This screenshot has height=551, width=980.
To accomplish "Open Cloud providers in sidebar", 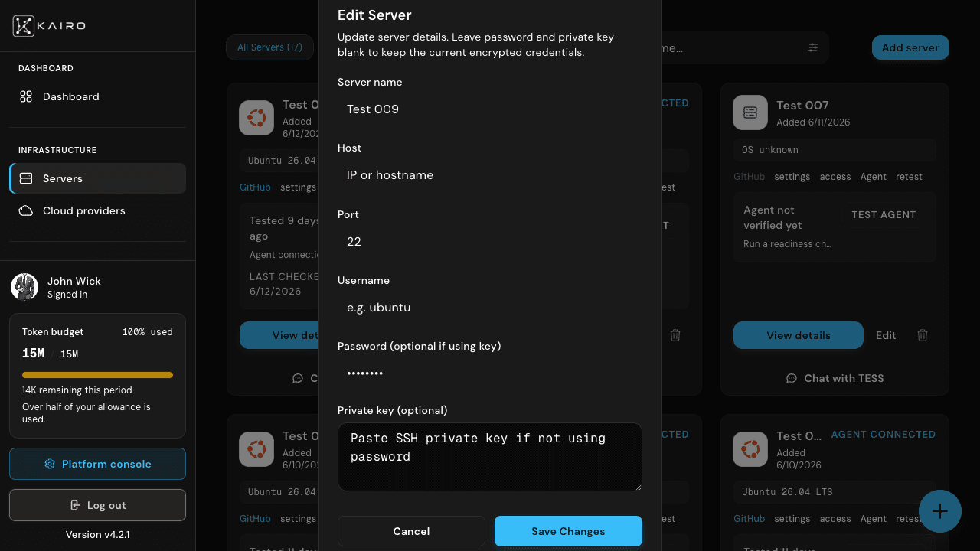I will [x=97, y=210].
